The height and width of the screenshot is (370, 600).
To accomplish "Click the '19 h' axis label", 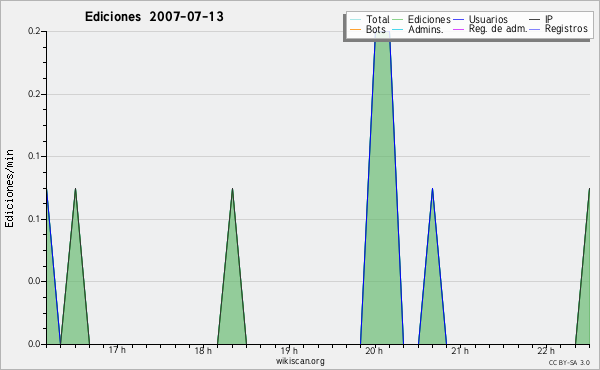I will point(289,350).
